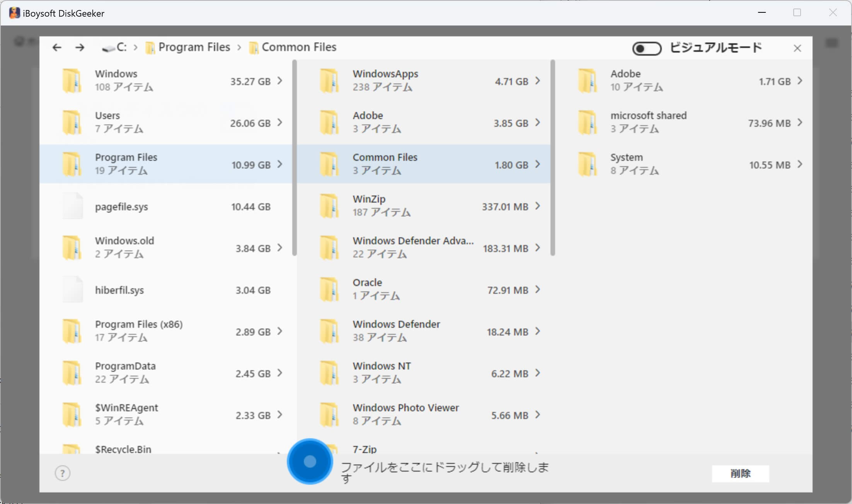Expand the WinZip chevron
The image size is (852, 504).
[538, 206]
